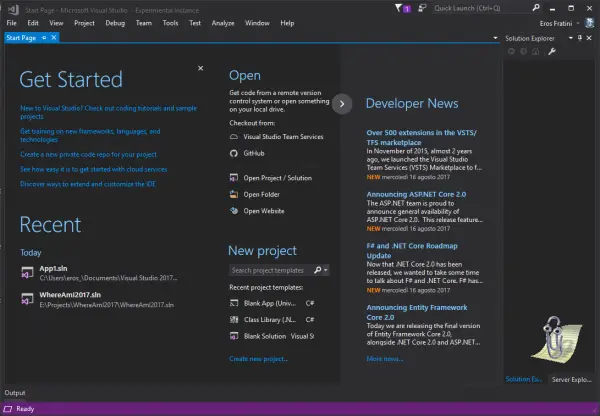Open 'Over 500 extensions in the VSTS' headline
The height and width of the screenshot is (416, 600).
421,137
